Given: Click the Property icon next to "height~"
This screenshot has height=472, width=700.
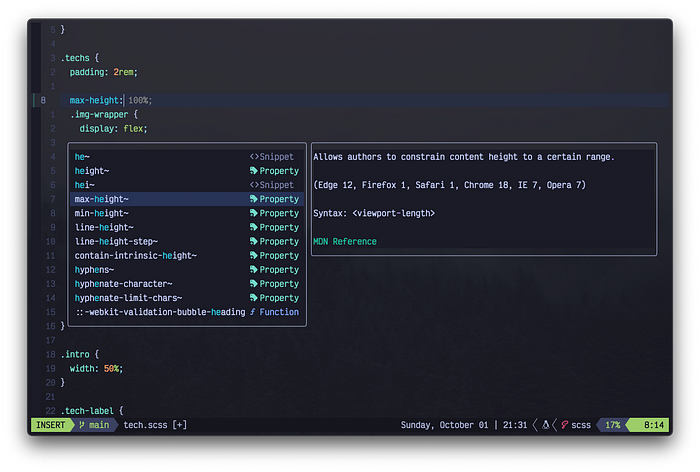Looking at the screenshot, I should [254, 171].
